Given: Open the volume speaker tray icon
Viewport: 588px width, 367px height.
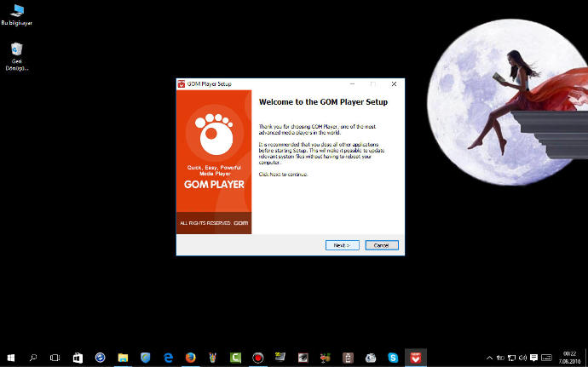Looking at the screenshot, I should (x=522, y=358).
